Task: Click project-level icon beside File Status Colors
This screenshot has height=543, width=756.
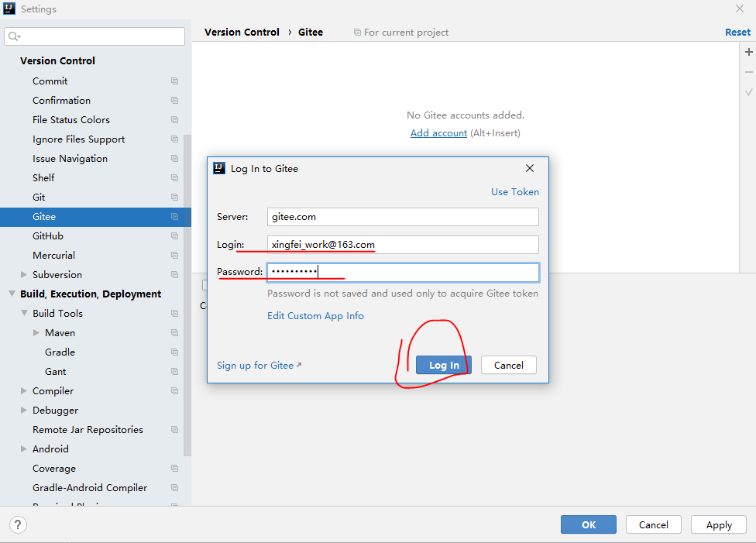Action: click(174, 119)
